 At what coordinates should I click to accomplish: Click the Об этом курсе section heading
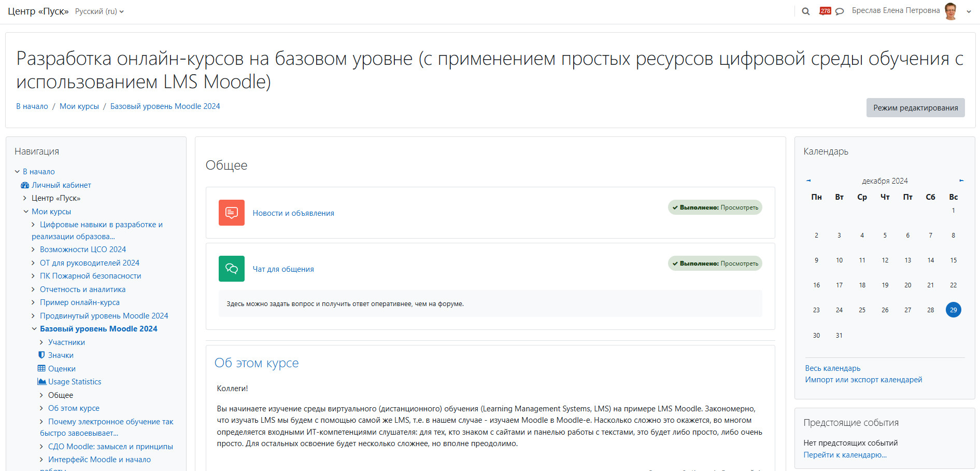(257, 363)
